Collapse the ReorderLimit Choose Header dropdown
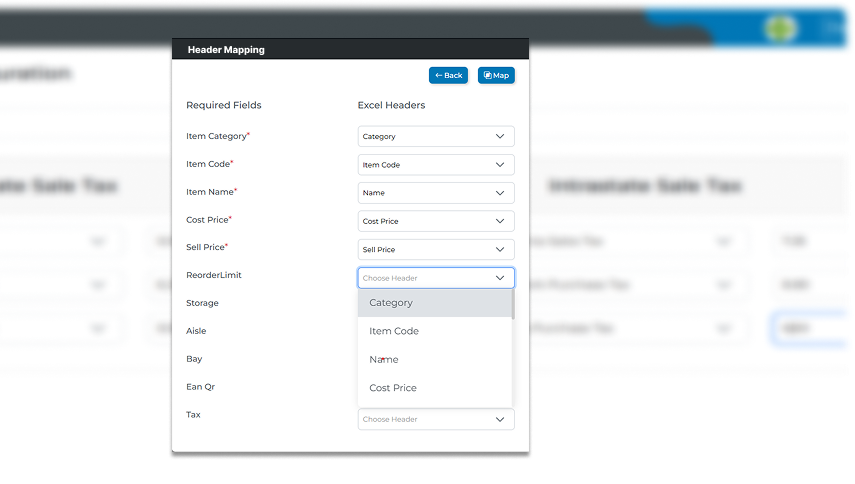This screenshot has height=484, width=855. (436, 278)
